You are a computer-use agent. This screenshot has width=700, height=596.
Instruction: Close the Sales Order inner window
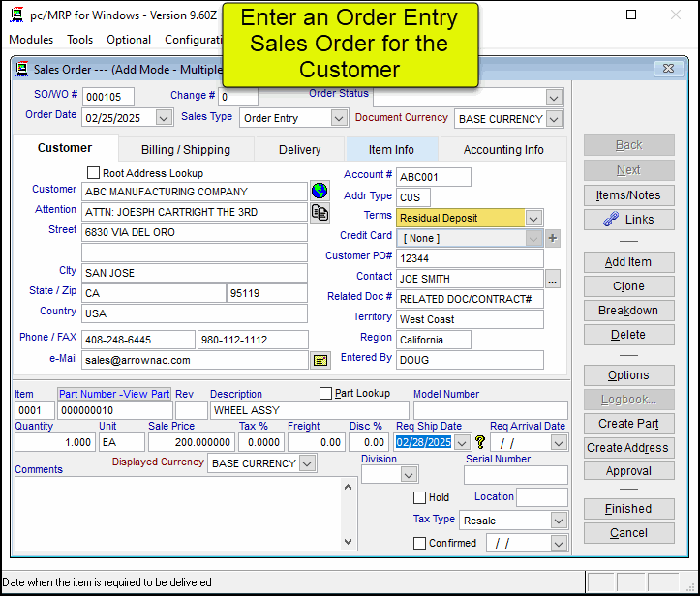click(x=668, y=69)
